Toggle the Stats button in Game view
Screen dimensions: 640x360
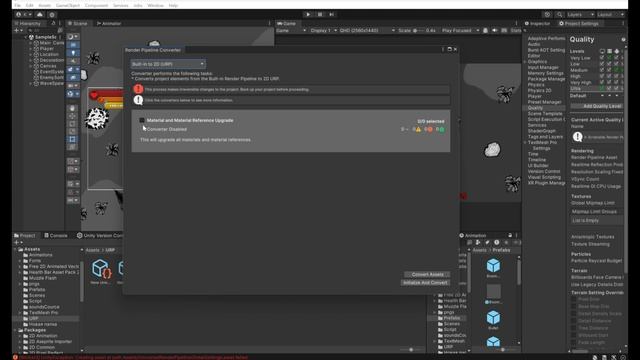pyautogui.click(x=516, y=30)
